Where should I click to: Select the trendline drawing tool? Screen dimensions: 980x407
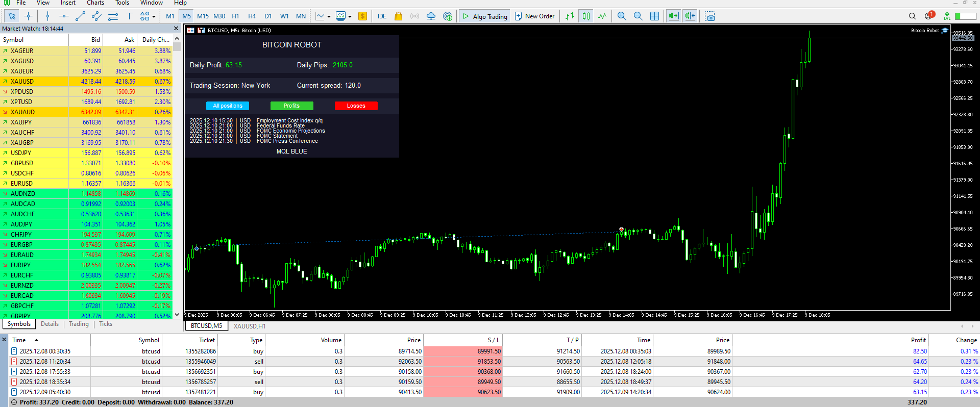80,16
